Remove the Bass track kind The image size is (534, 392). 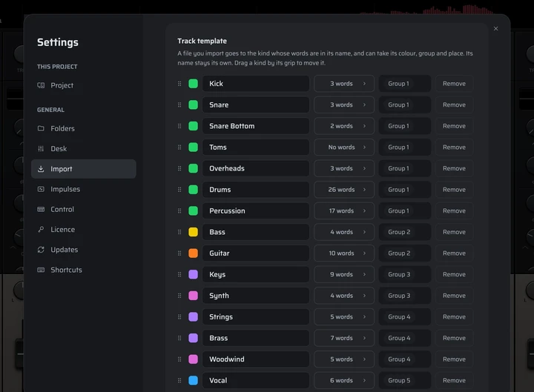[x=454, y=232]
